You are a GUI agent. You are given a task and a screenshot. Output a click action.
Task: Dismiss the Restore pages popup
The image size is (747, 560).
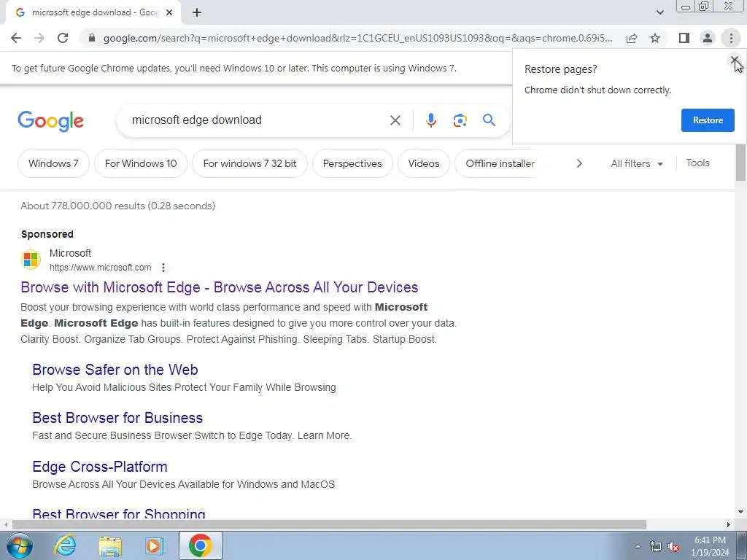pos(734,60)
